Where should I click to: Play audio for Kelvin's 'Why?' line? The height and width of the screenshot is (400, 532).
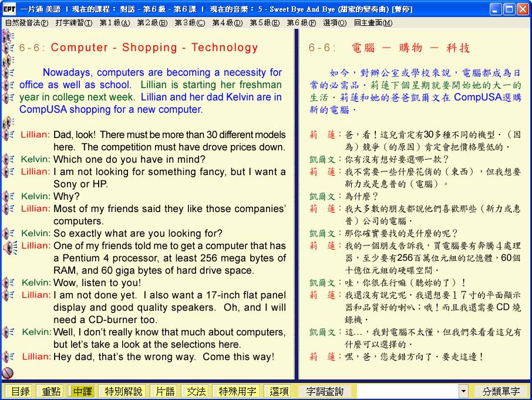8,196
